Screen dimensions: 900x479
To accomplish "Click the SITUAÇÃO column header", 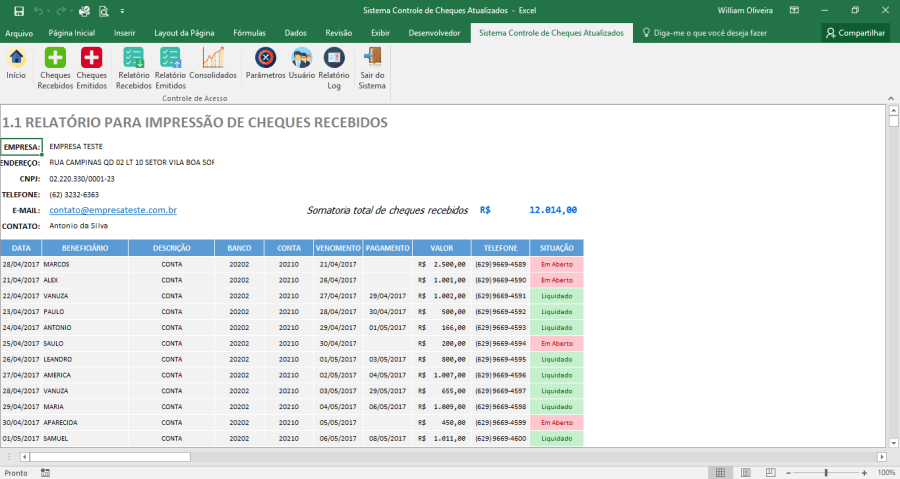I will [556, 248].
